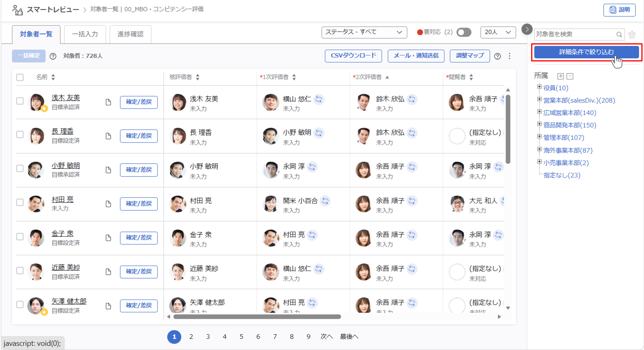644x350 pixels.
Task: Collapse the right sidebar with the arrow button
Action: [x=527, y=30]
